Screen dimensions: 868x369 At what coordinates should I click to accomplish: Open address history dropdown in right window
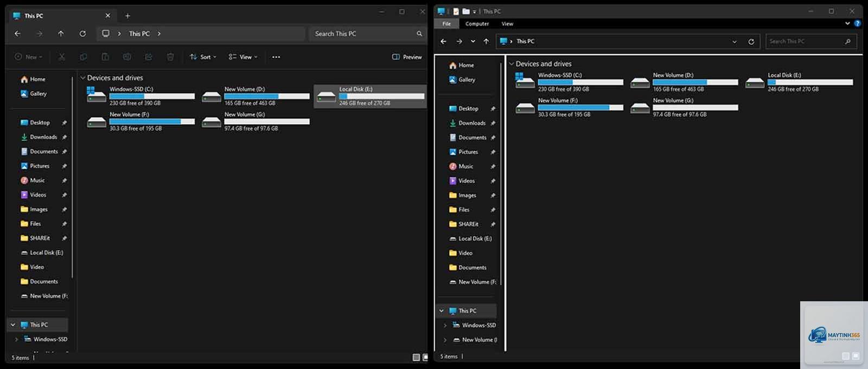[x=735, y=41]
